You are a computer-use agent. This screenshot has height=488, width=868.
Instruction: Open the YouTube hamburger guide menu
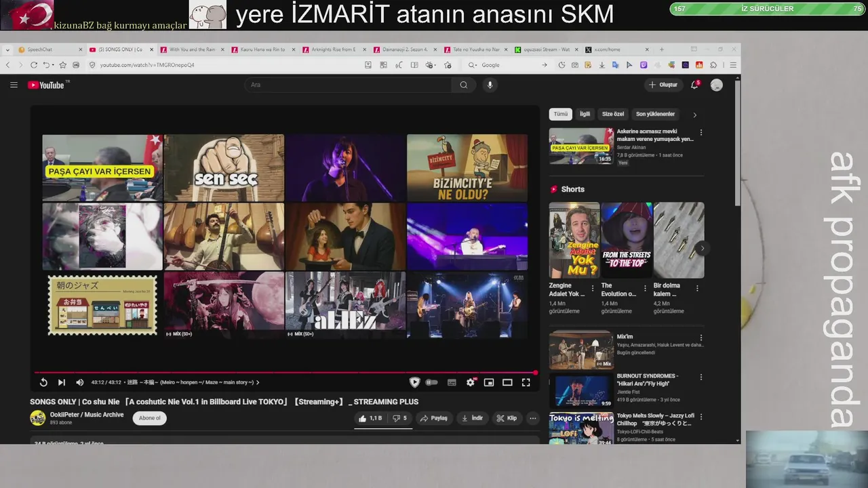(x=14, y=85)
